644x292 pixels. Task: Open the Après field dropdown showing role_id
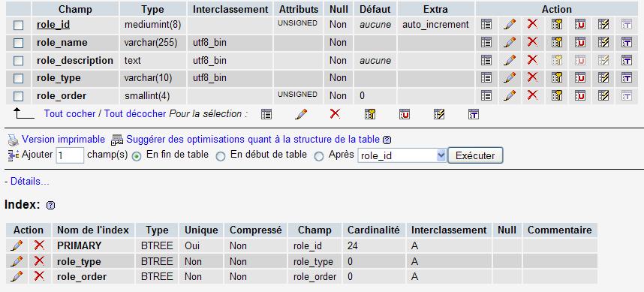click(402, 156)
